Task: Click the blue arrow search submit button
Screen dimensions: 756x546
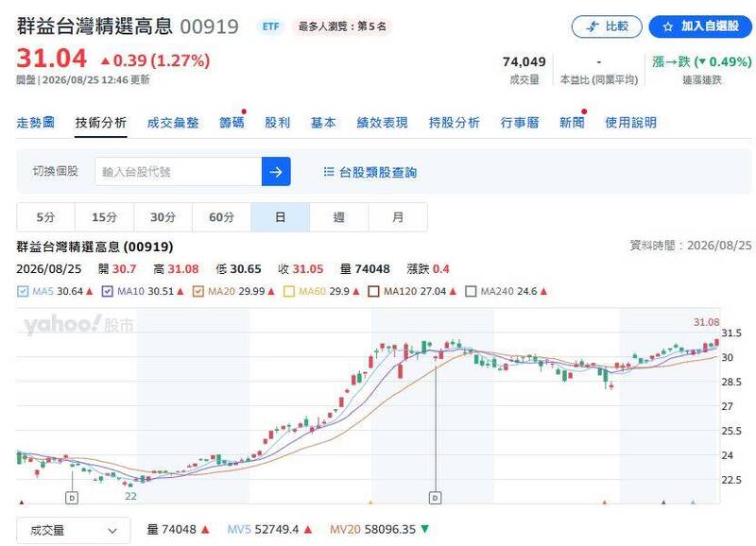Action: [x=276, y=172]
